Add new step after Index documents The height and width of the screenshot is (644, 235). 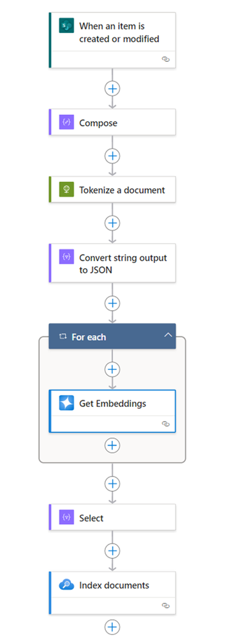click(x=112, y=627)
